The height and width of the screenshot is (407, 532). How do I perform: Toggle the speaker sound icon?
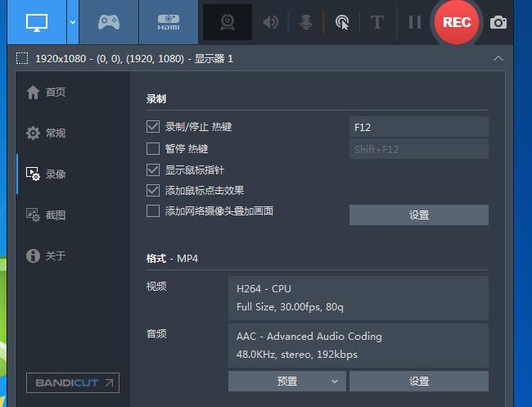click(x=271, y=22)
